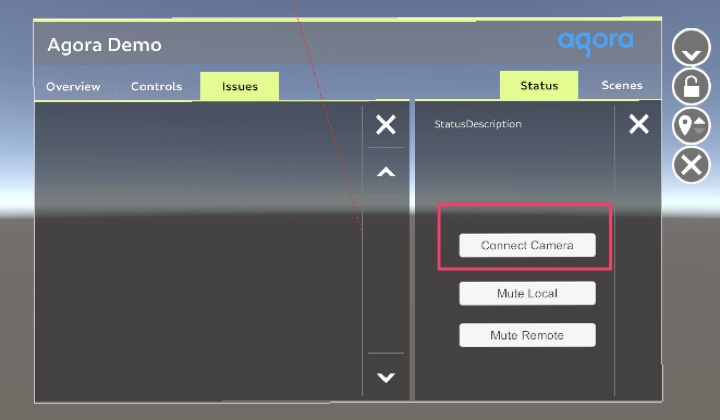Viewport: 720px width, 420px height.
Task: Toggle the round padlock icon
Action: point(691,86)
